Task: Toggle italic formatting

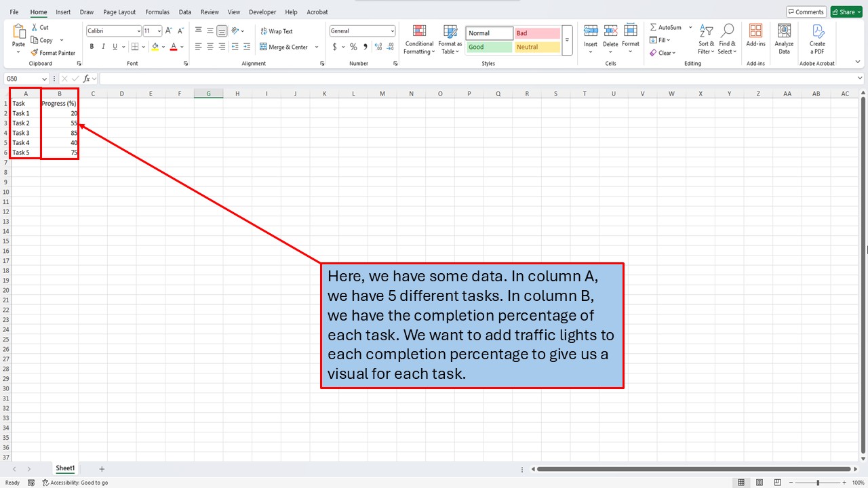Action: point(102,46)
